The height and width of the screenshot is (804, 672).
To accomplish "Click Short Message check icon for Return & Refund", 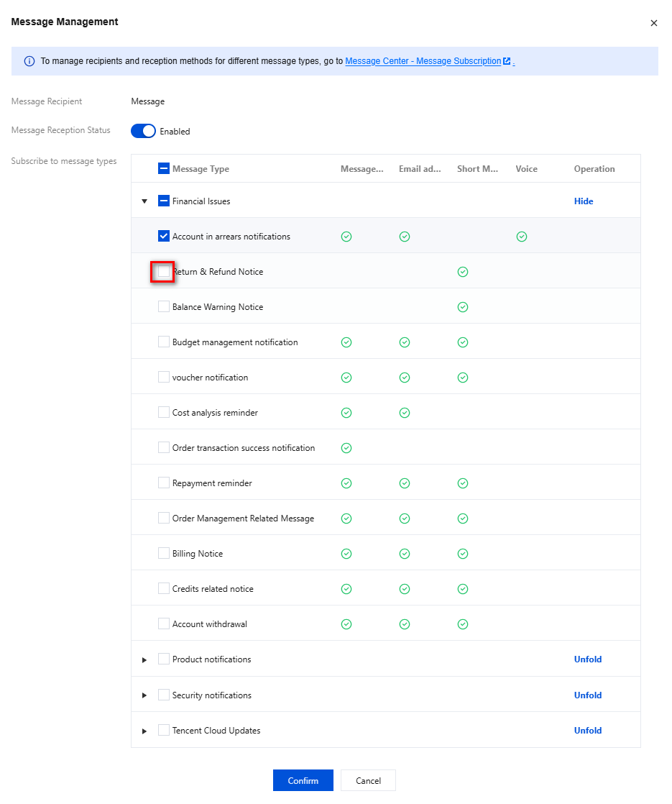I will click(463, 272).
